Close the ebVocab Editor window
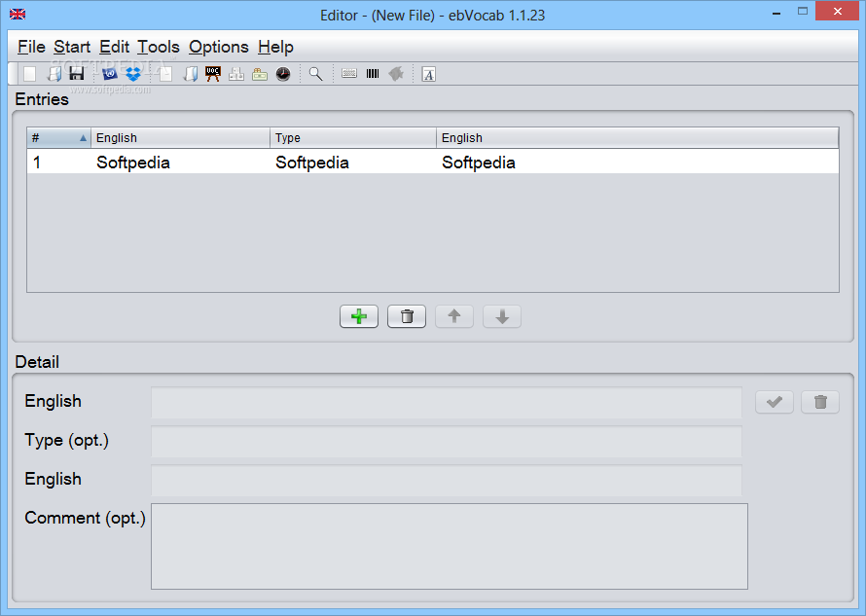 tap(837, 11)
